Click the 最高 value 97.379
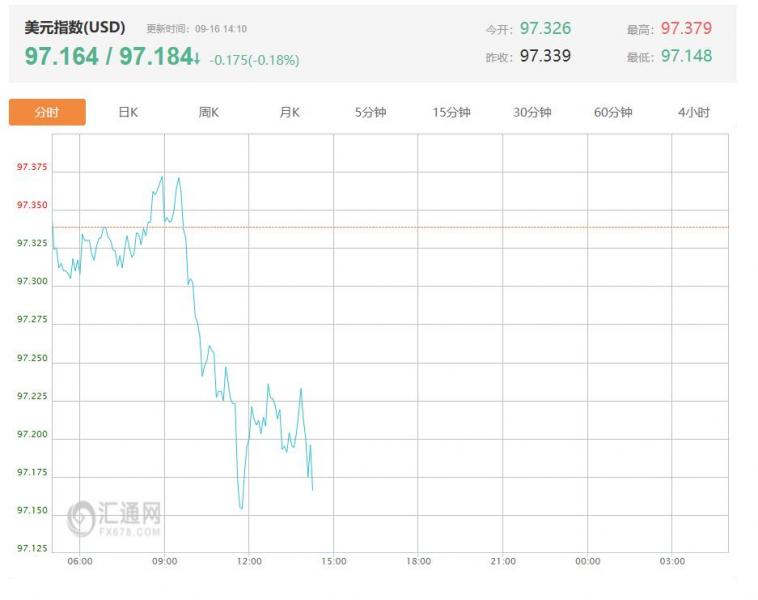 [686, 29]
